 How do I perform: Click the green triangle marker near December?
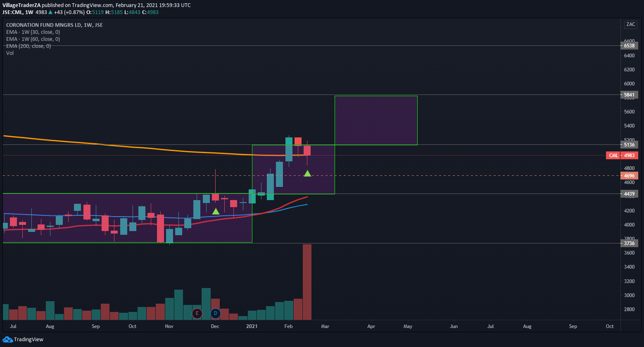[x=216, y=212]
